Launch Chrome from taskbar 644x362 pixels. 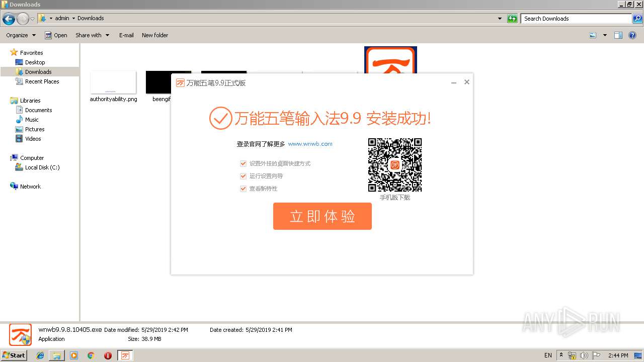(91, 355)
